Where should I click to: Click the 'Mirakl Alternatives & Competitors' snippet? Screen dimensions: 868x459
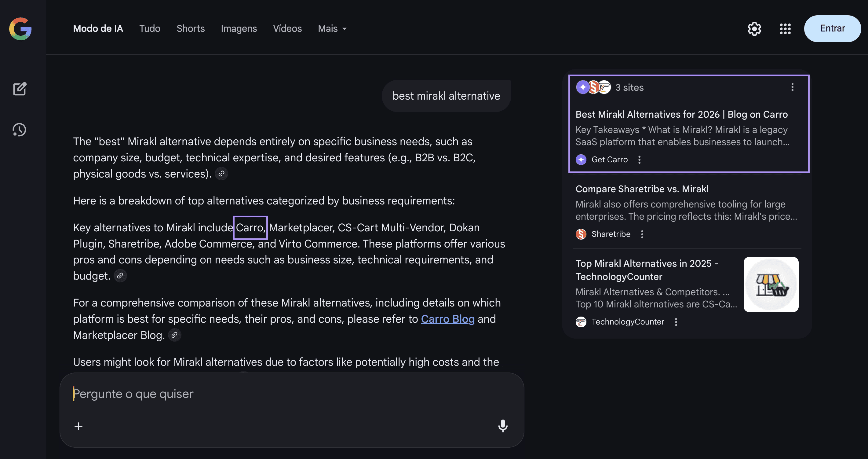coord(656,298)
